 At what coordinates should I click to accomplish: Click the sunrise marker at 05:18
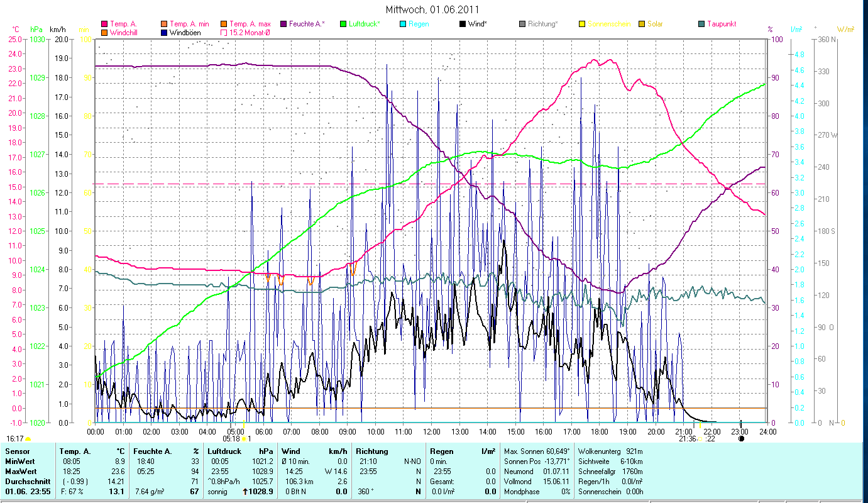pos(244,439)
